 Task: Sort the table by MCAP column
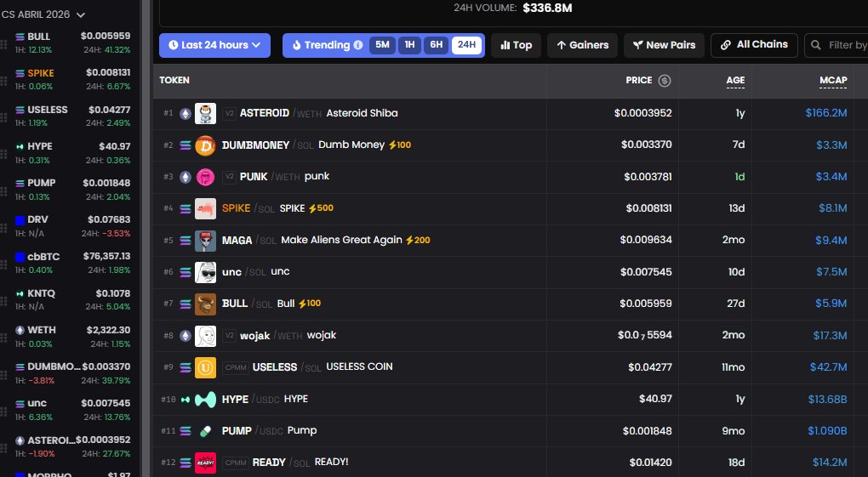pos(833,80)
